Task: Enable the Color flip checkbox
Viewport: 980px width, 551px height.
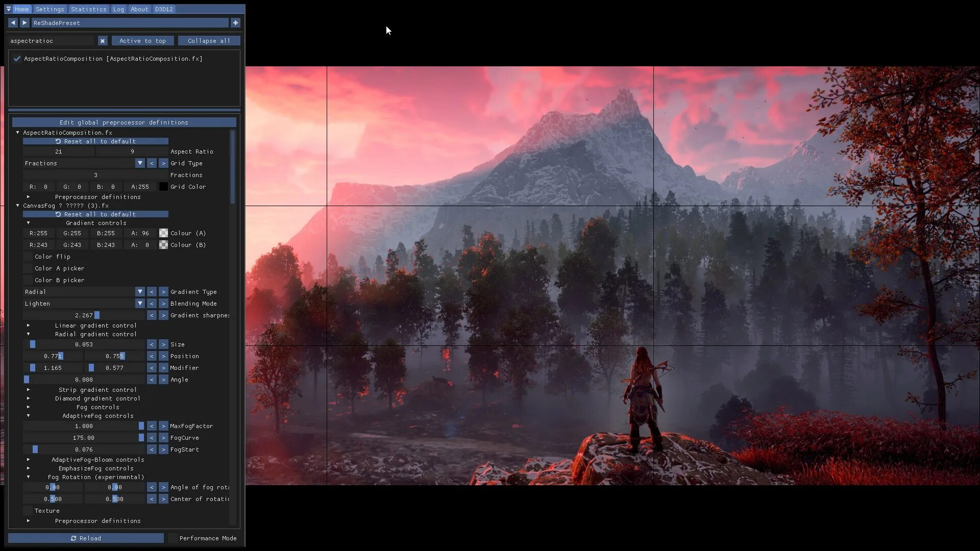Action: pos(28,257)
